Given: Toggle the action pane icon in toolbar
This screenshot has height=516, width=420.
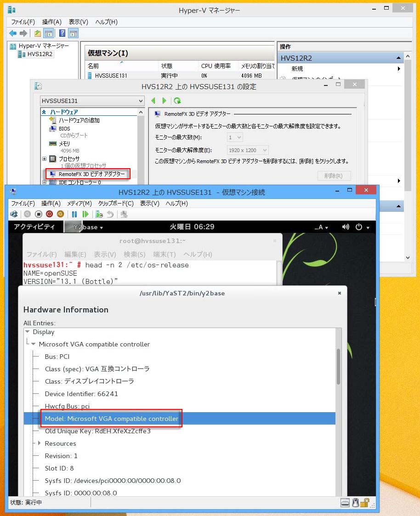Looking at the screenshot, I should [x=73, y=33].
